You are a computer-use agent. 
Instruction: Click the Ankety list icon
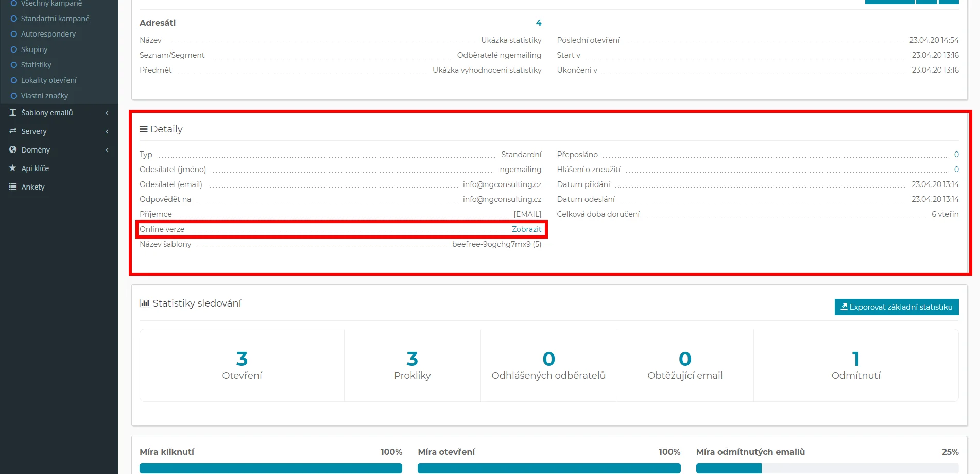13,187
